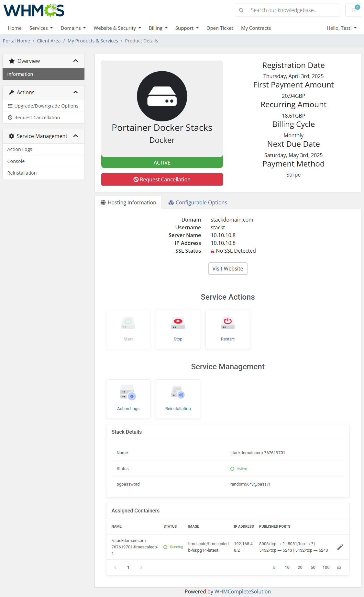
Task: Click the pencil edit icon for timescaledb container
Action: tap(340, 547)
